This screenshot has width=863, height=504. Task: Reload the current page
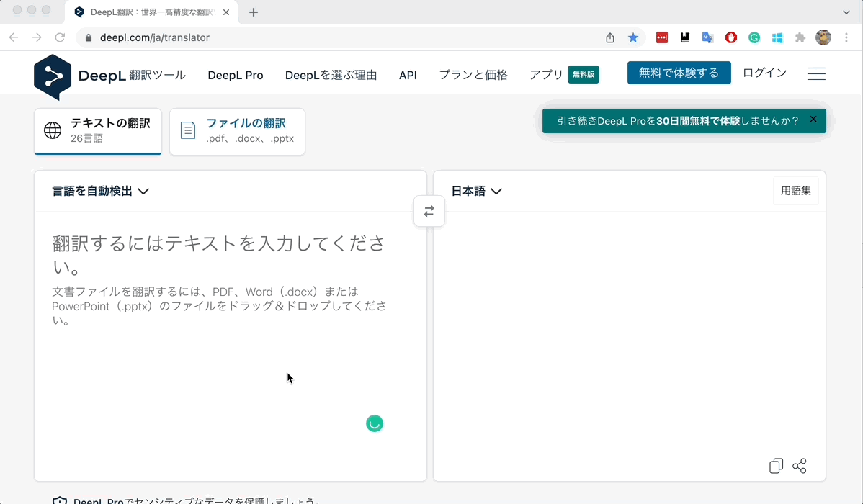pos(60,37)
